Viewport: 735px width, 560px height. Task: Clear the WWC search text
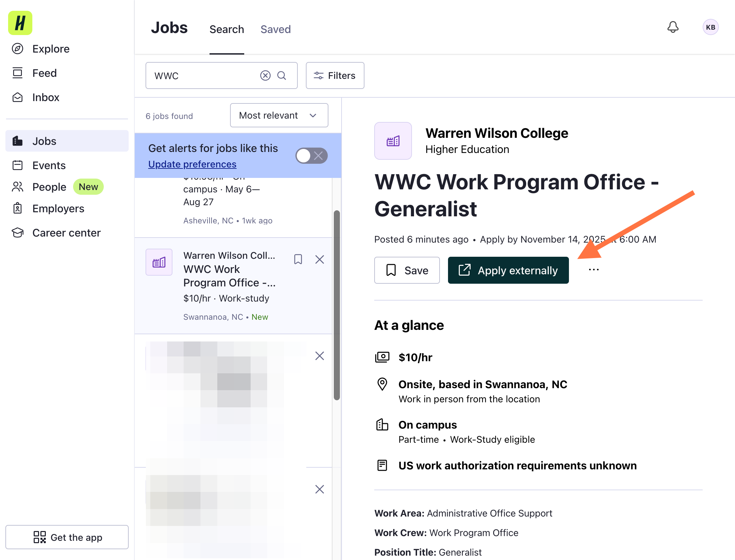[265, 75]
